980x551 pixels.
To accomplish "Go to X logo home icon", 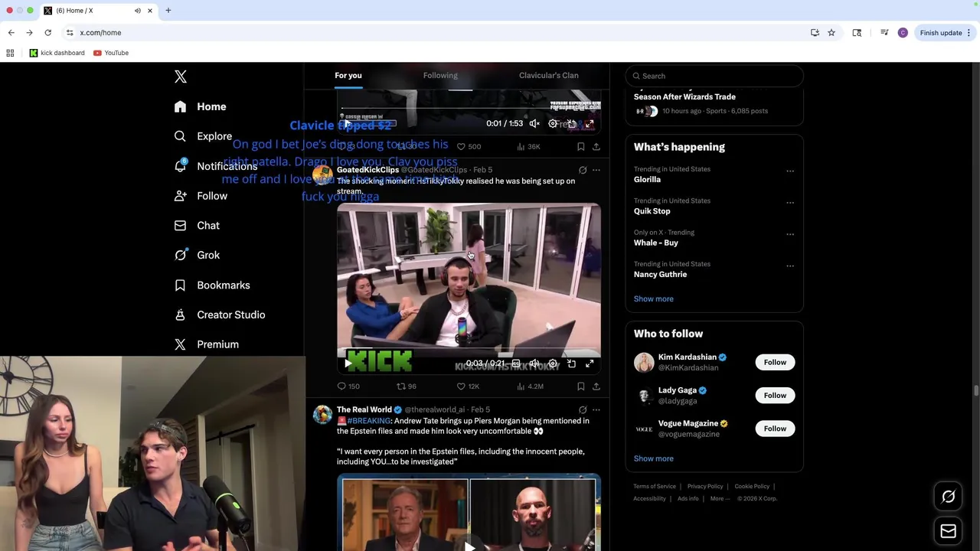I will click(x=181, y=77).
